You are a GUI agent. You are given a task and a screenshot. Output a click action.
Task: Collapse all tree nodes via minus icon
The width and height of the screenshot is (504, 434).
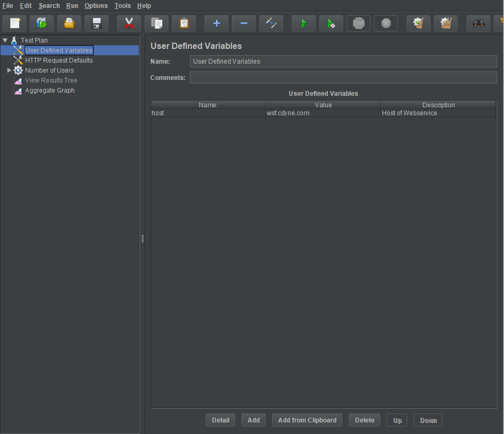point(244,23)
